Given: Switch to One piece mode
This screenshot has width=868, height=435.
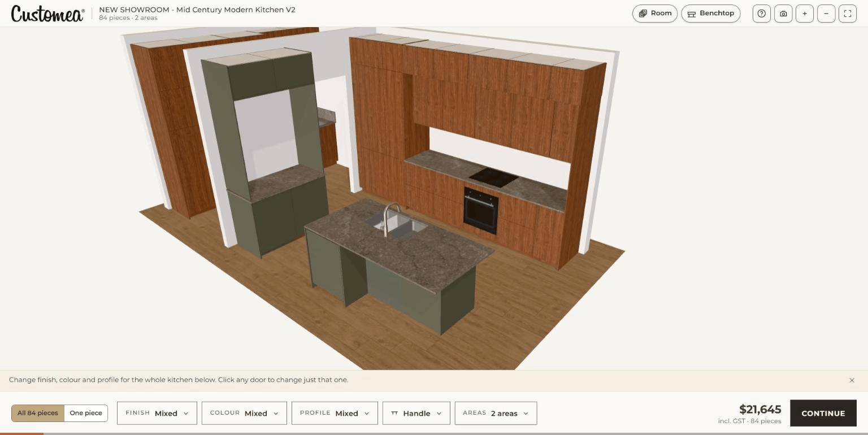Looking at the screenshot, I should point(86,413).
